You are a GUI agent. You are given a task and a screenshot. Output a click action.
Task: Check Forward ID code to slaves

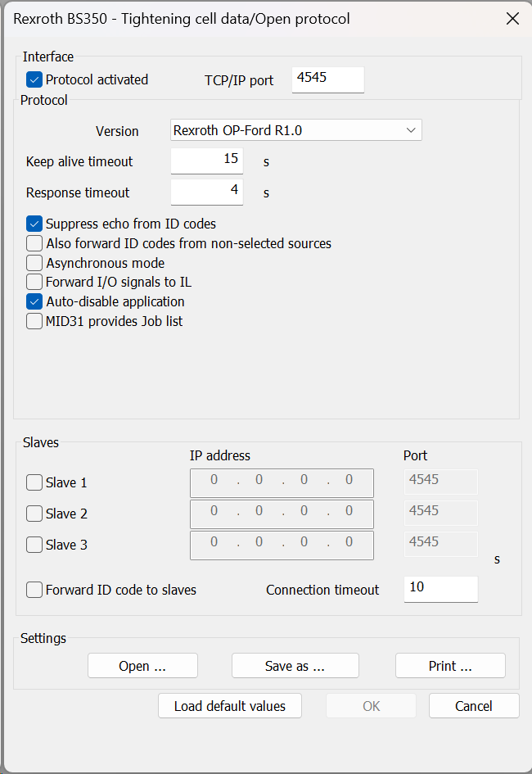click(x=34, y=590)
